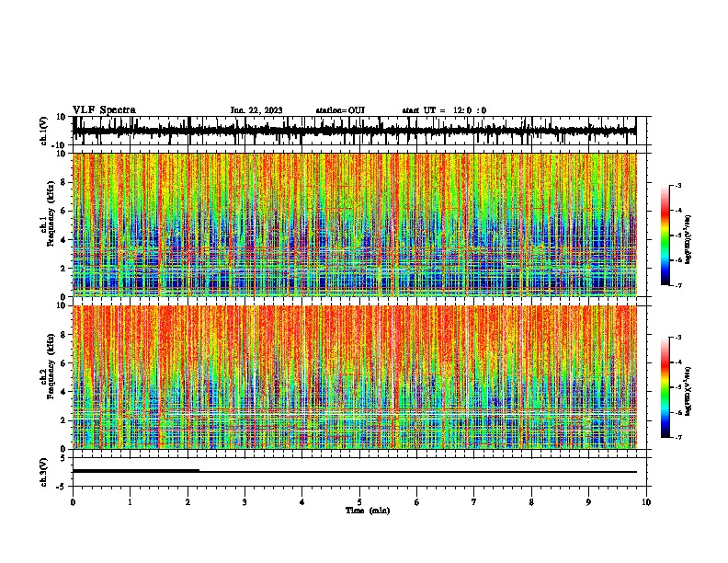Click inside the ch.1 frequency spectrogram
Viewport: 728px width, 563px height.
tap(354, 224)
